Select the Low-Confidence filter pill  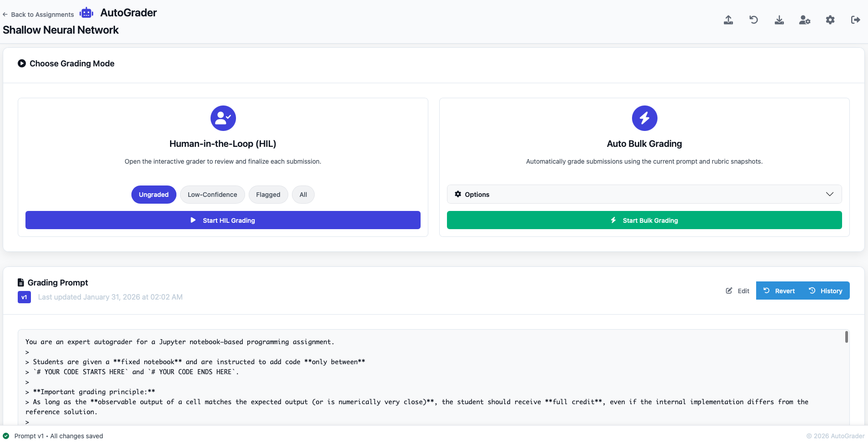pyautogui.click(x=212, y=195)
